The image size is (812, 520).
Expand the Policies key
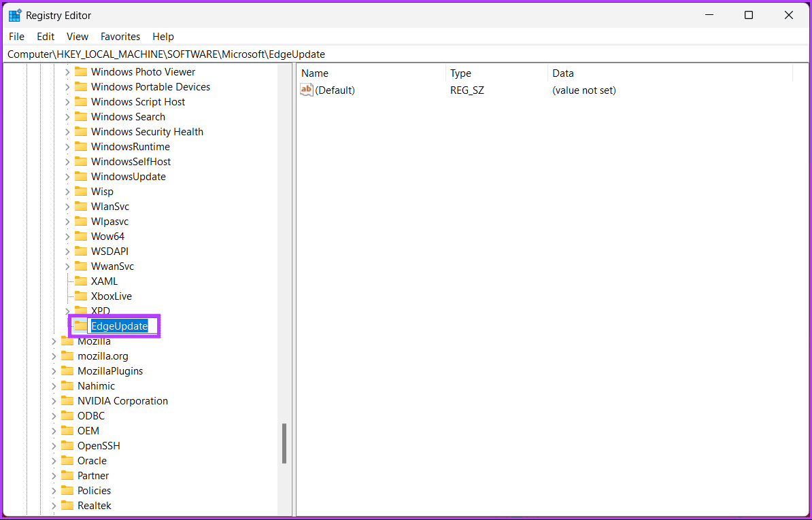coord(54,491)
